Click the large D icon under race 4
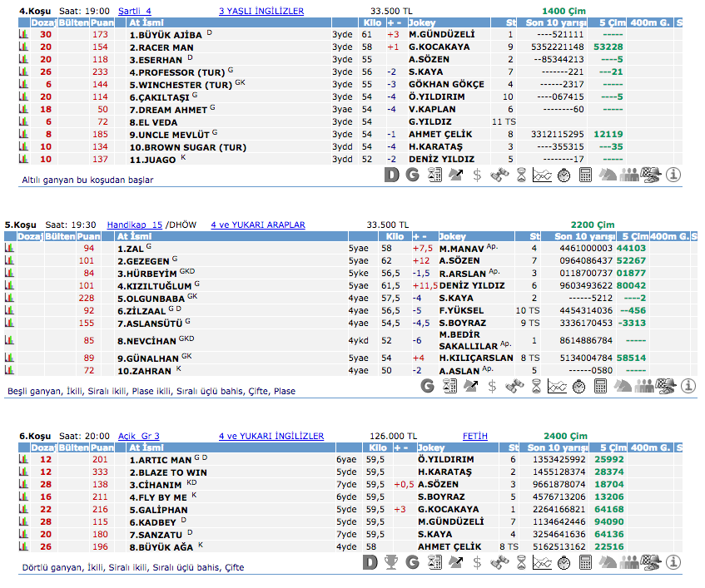This screenshot has width=705, height=588. pyautogui.click(x=392, y=175)
